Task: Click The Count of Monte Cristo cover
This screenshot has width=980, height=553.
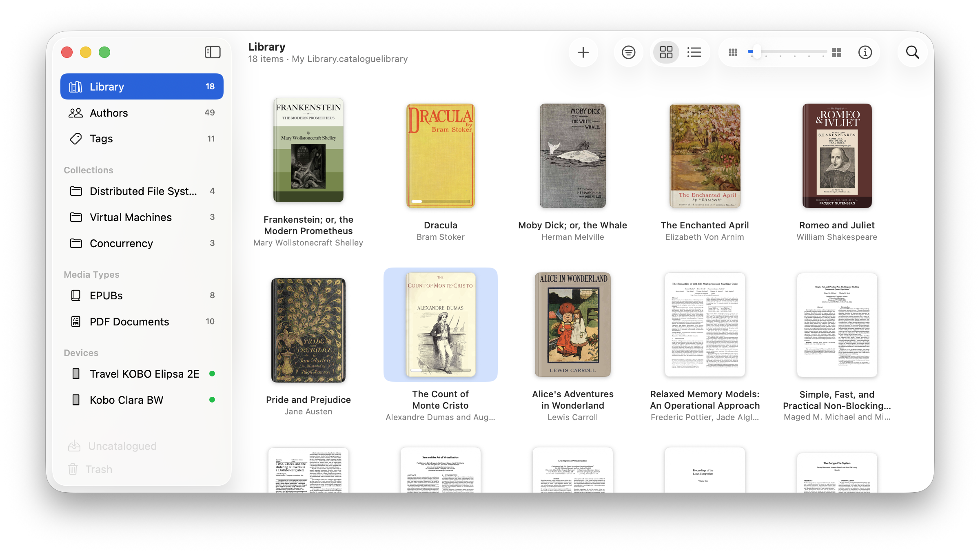Action: coord(441,325)
